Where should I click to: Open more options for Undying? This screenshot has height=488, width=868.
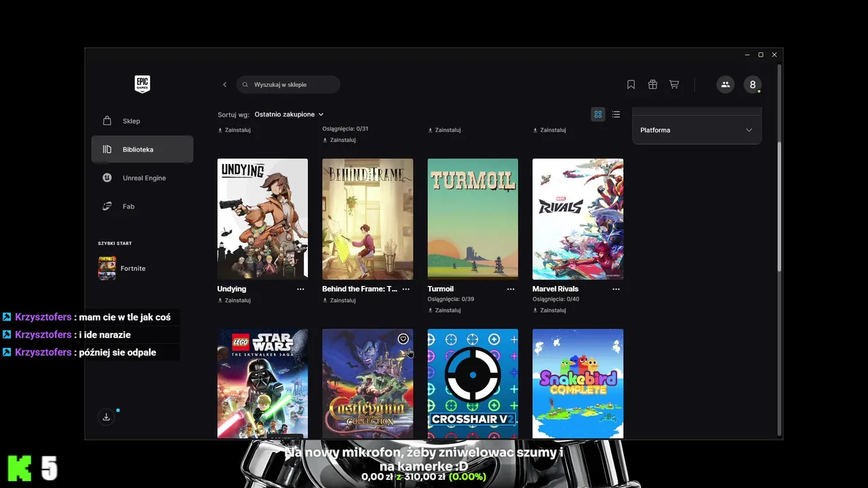pyautogui.click(x=300, y=289)
